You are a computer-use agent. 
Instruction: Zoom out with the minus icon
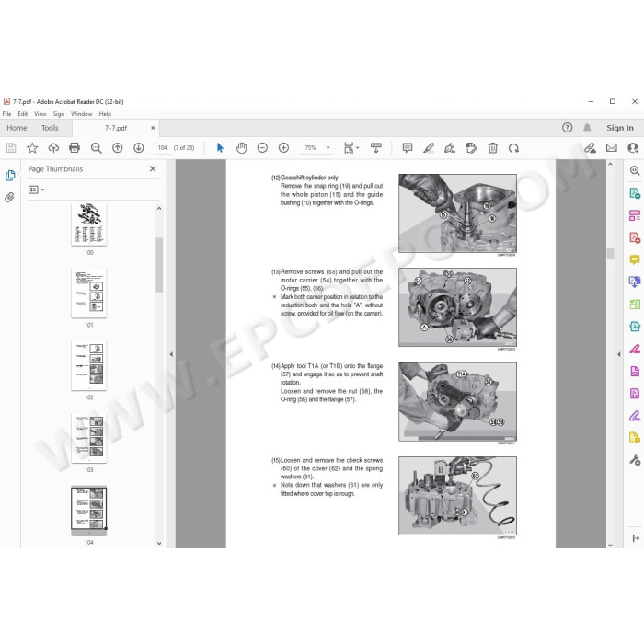(x=262, y=148)
